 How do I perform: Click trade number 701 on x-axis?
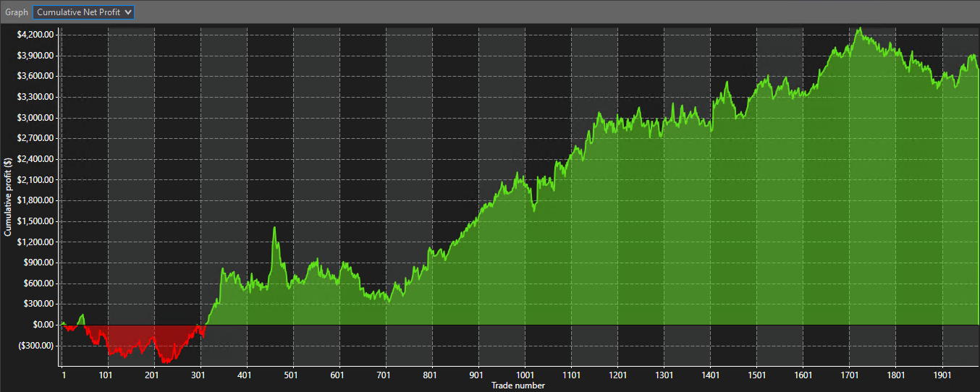(x=386, y=375)
